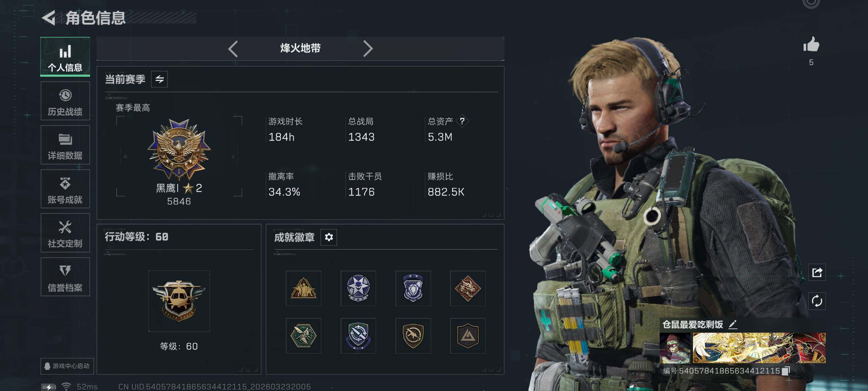Click the helicopter operation level emblem
The height and width of the screenshot is (391, 868).
click(179, 301)
